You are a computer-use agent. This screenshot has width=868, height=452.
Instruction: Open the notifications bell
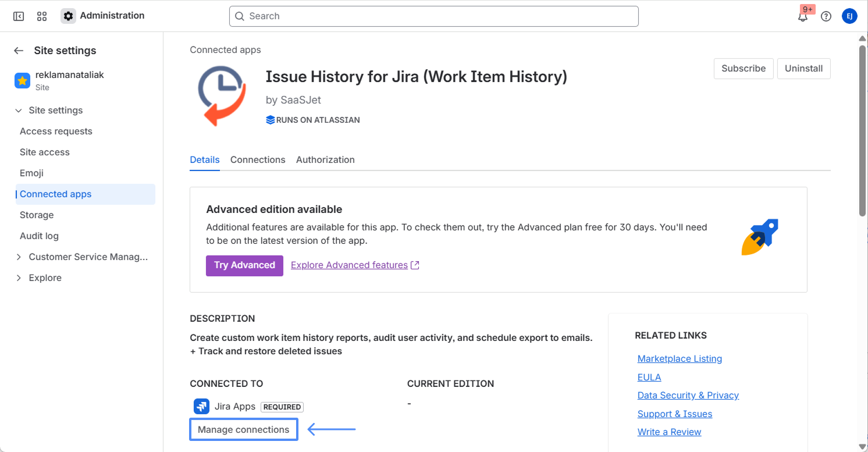(803, 16)
